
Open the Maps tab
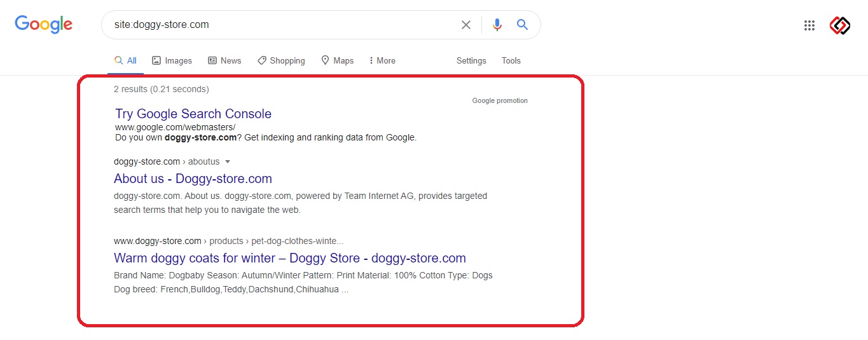point(337,60)
